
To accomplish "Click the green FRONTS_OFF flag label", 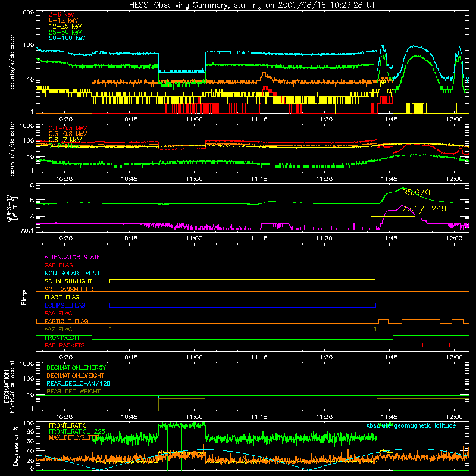I will point(62,337).
